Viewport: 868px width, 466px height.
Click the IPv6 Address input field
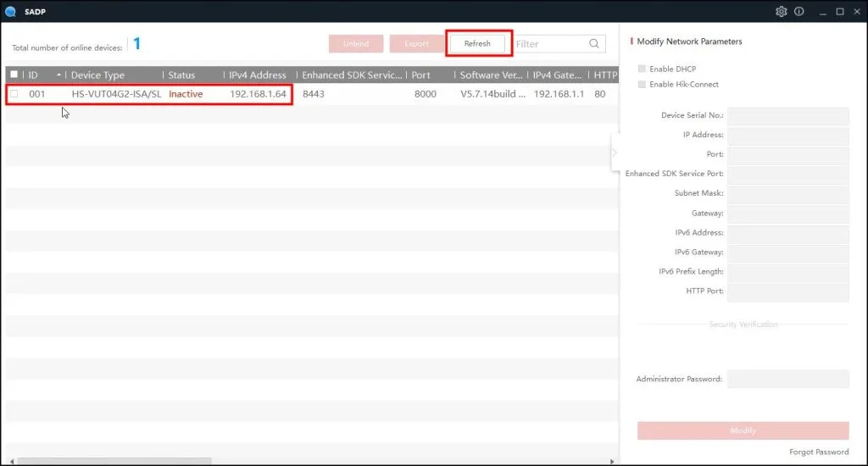pyautogui.click(x=787, y=233)
